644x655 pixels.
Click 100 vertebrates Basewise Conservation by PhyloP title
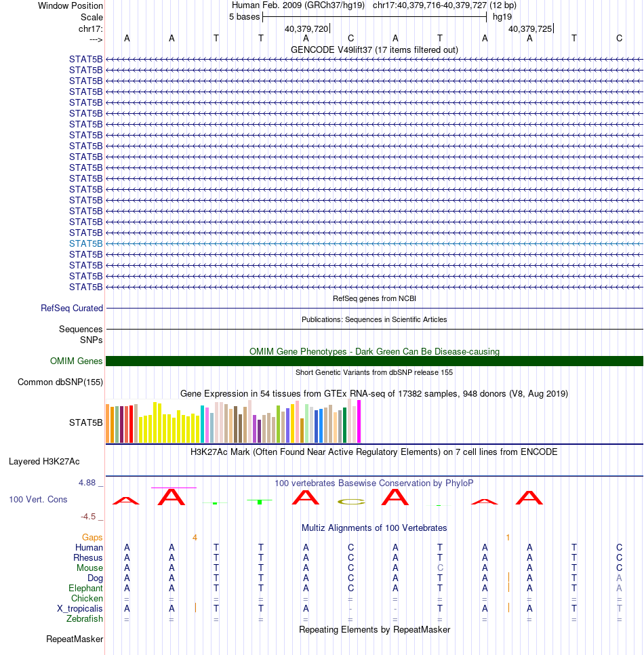pos(374,483)
